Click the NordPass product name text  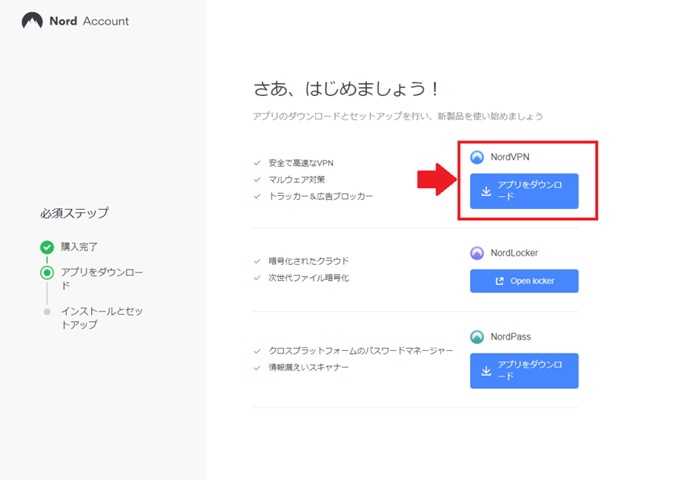511,337
